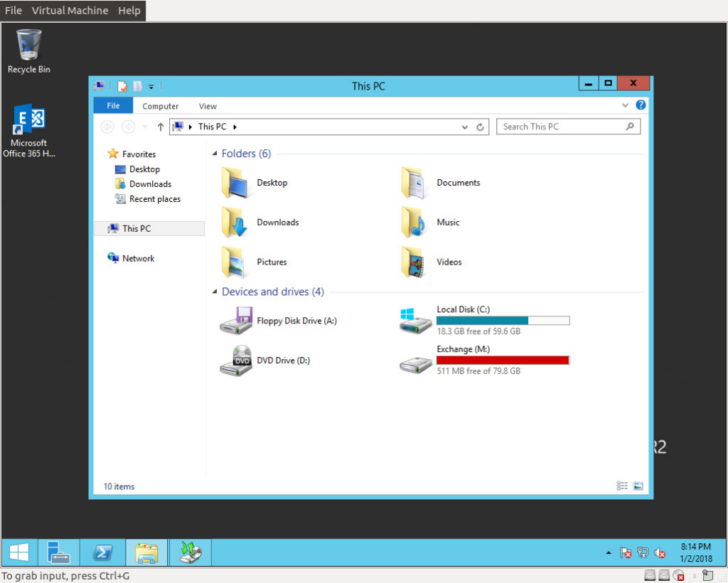Switch to large icons view layout
This screenshot has height=583, width=728.
coord(638,486)
